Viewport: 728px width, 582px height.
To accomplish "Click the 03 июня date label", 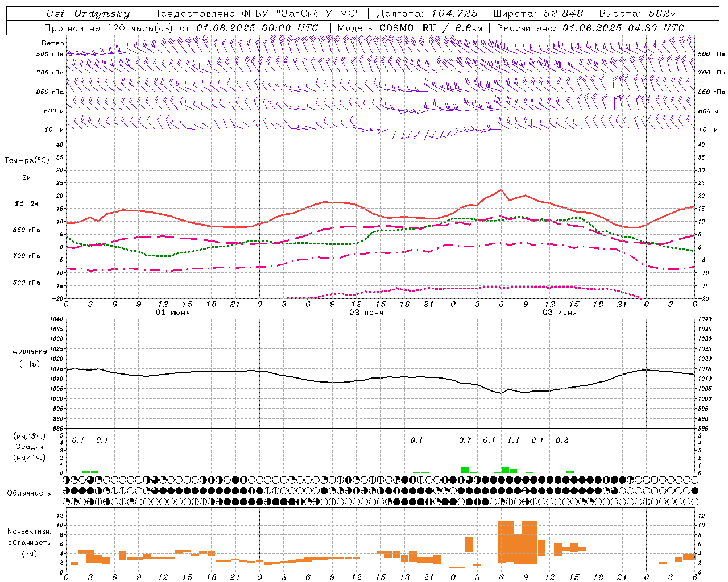I will tap(560, 313).
